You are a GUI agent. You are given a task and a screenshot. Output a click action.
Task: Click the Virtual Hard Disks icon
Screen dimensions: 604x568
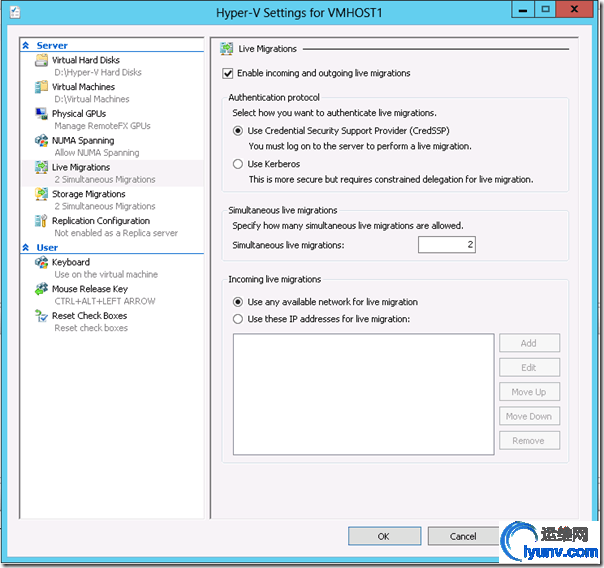41,60
